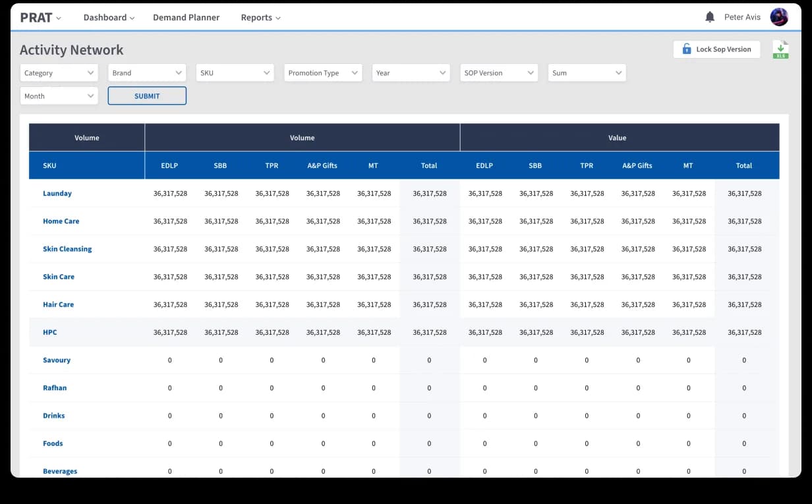Expand the Month dropdown
Viewport: 812px width, 504px height.
[x=59, y=96]
